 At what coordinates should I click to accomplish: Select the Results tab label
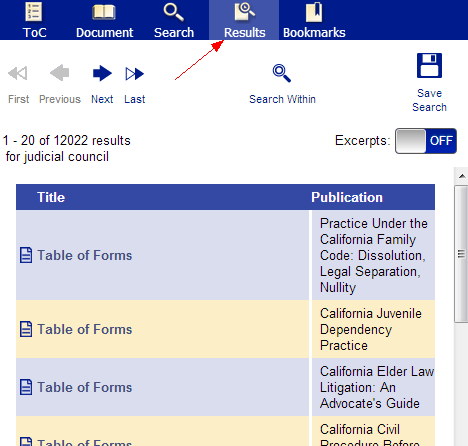245,33
